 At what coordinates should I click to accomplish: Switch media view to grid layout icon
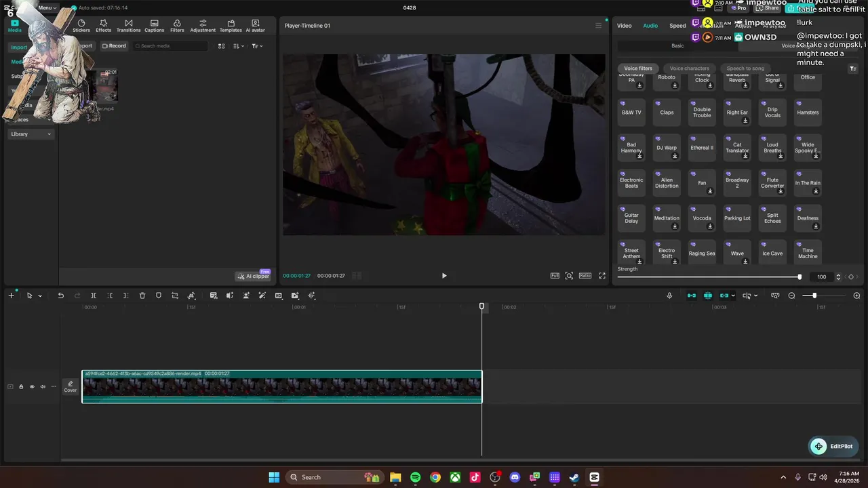click(221, 46)
